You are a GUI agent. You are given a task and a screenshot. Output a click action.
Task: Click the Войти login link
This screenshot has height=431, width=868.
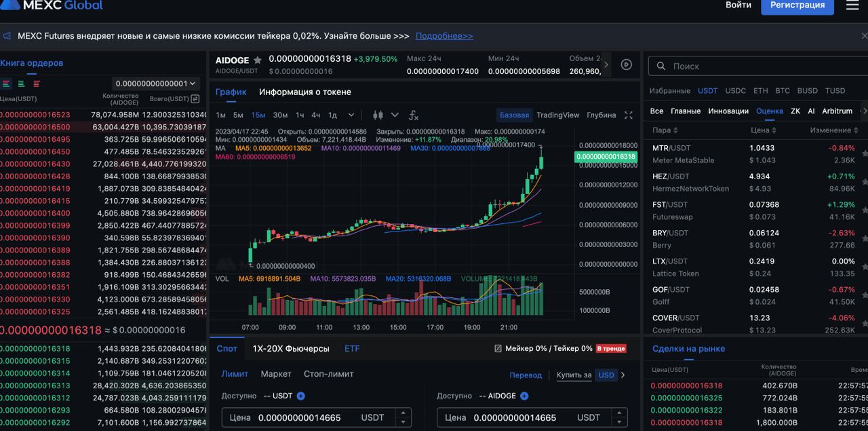click(x=738, y=5)
